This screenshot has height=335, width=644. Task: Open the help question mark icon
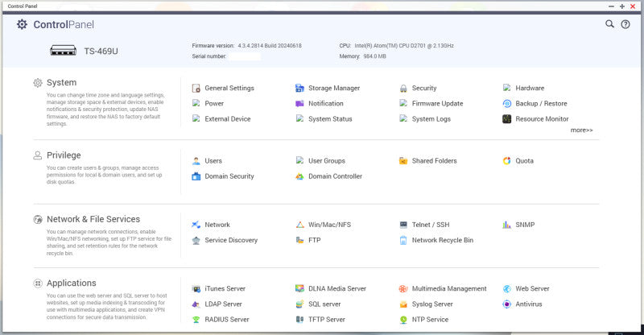pos(625,24)
